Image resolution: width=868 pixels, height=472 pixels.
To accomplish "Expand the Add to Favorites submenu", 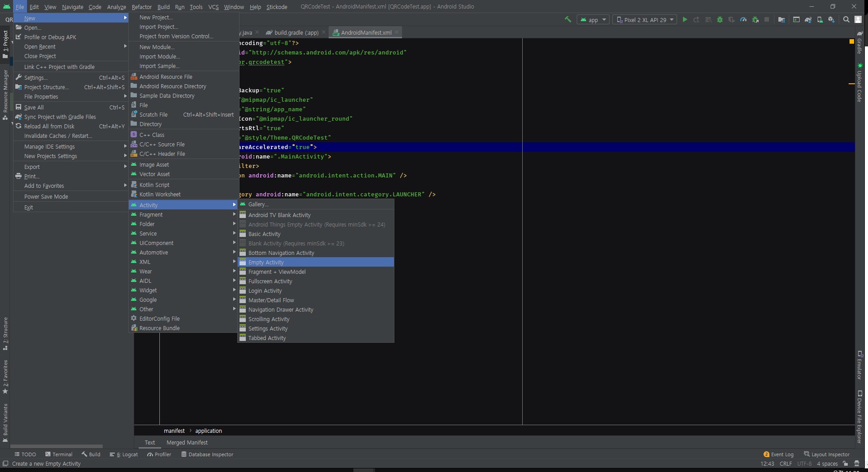I will [x=71, y=186].
